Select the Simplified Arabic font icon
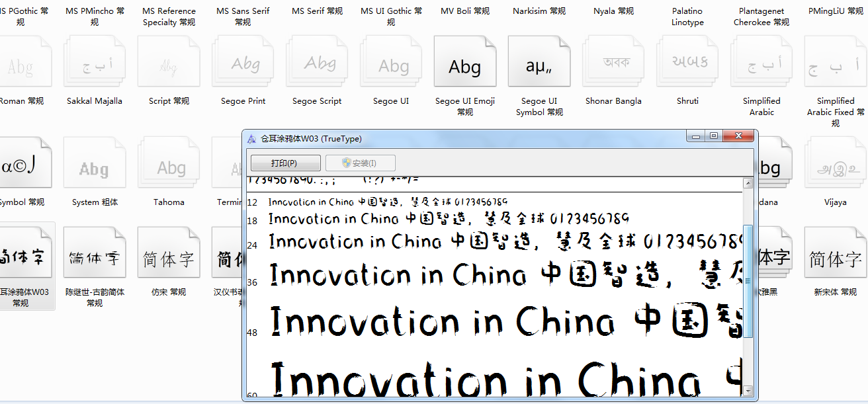Image resolution: width=868 pixels, height=404 pixels. (761, 65)
